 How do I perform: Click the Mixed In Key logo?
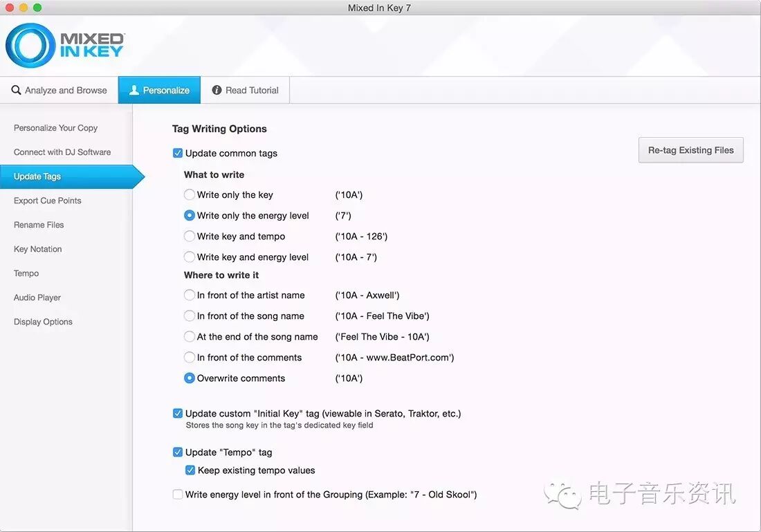(65, 45)
